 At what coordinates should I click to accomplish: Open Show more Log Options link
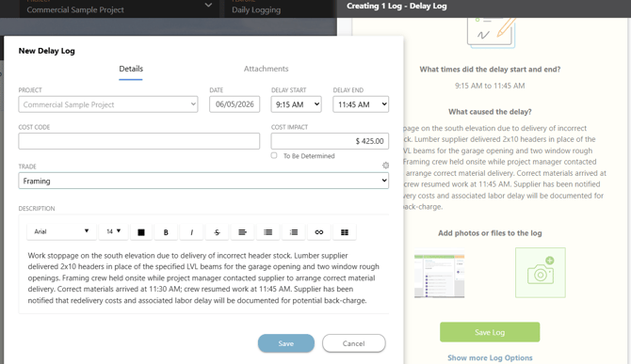[490, 357]
